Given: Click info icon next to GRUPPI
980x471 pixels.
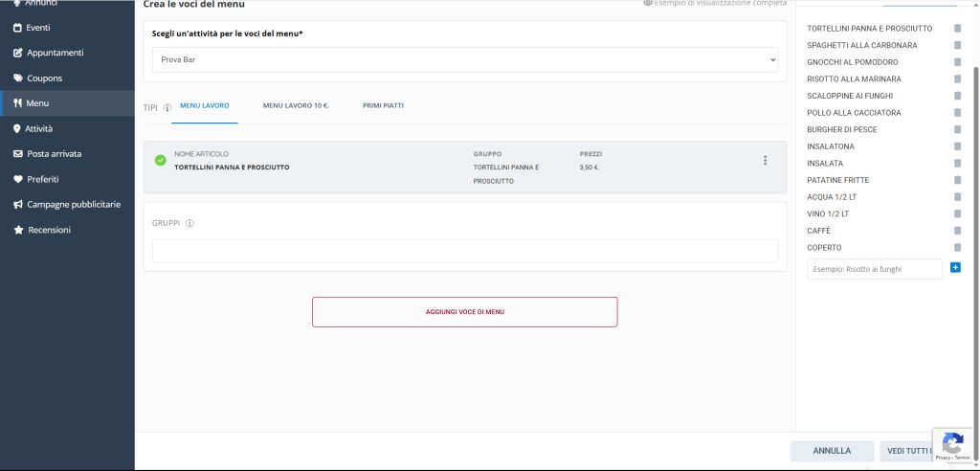Looking at the screenshot, I should click(189, 223).
